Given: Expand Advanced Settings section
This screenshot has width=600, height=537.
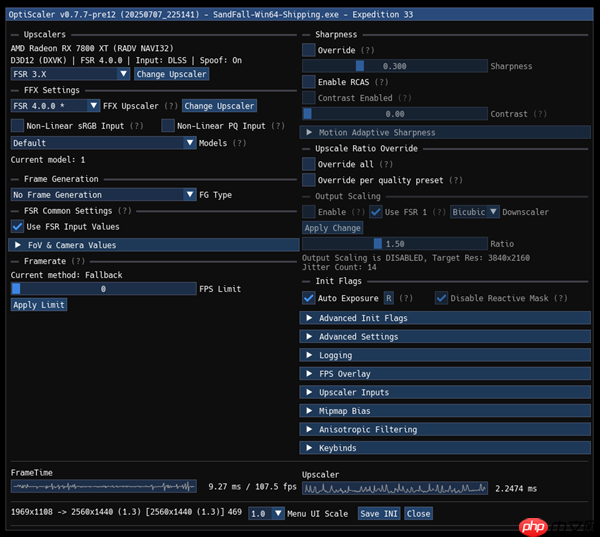Looking at the screenshot, I should [x=445, y=336].
